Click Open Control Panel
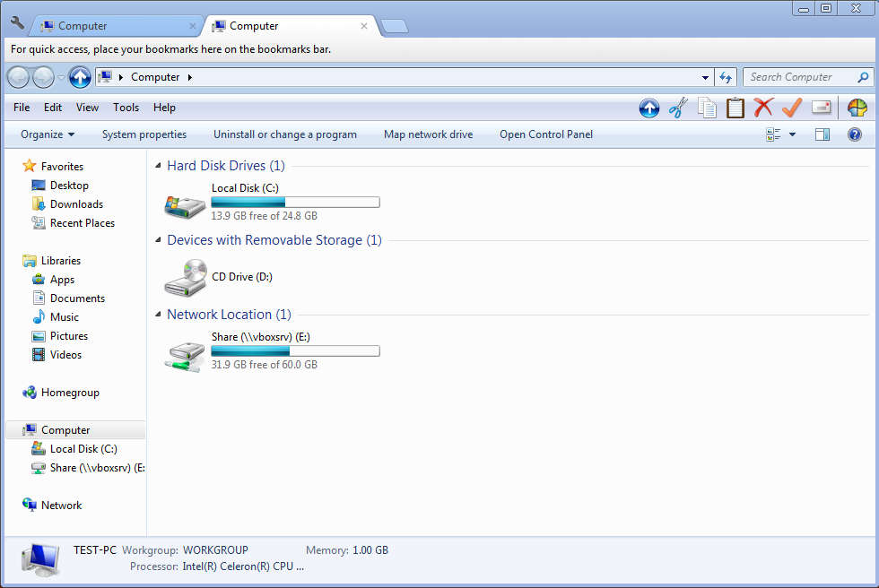 click(x=546, y=134)
